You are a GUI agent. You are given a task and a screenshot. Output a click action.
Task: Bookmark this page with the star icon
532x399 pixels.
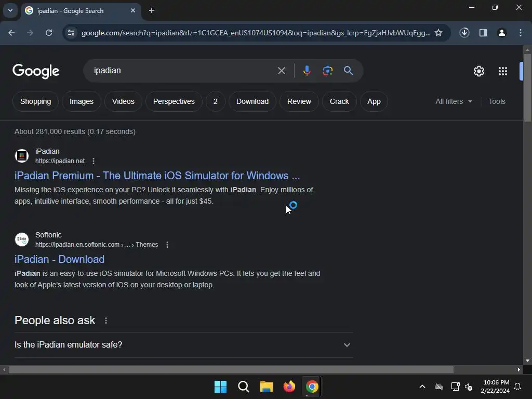(x=438, y=33)
